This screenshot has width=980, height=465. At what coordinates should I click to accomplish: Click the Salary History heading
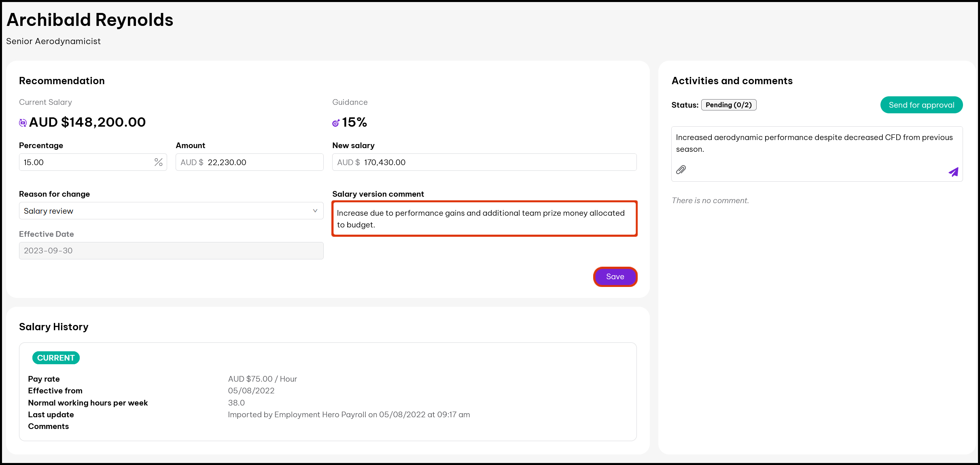54,327
